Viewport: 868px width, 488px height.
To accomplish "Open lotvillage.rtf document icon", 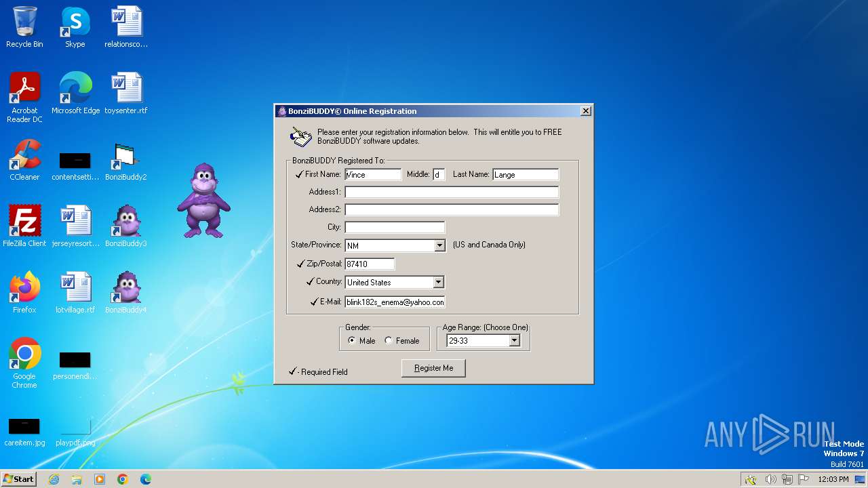I will pos(75,293).
